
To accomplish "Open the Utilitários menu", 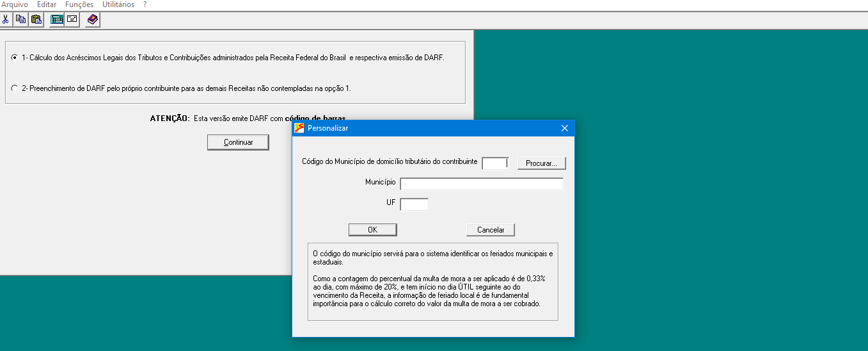I will coord(118,4).
